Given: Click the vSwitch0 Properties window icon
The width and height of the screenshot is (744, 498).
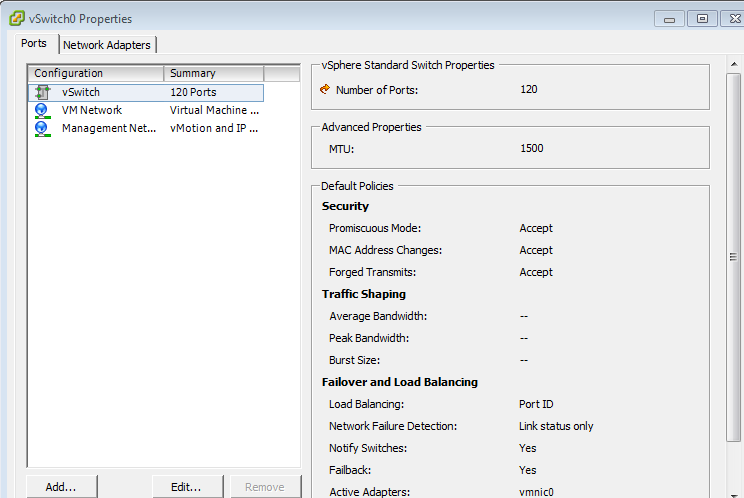Looking at the screenshot, I should [17, 18].
